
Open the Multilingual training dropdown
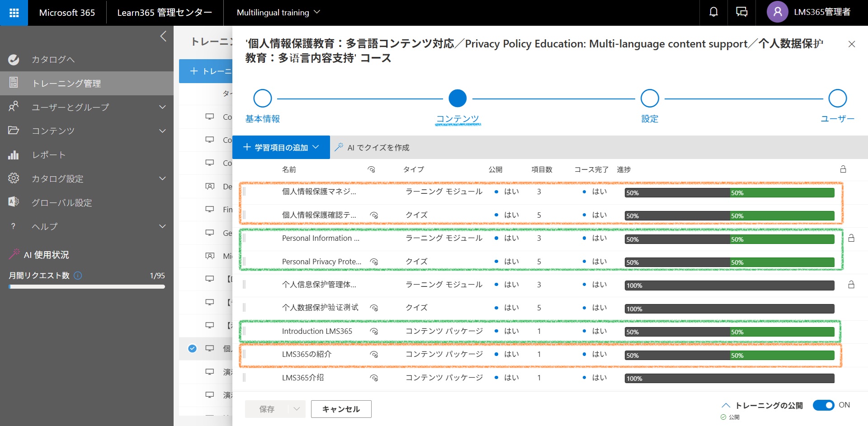[278, 13]
